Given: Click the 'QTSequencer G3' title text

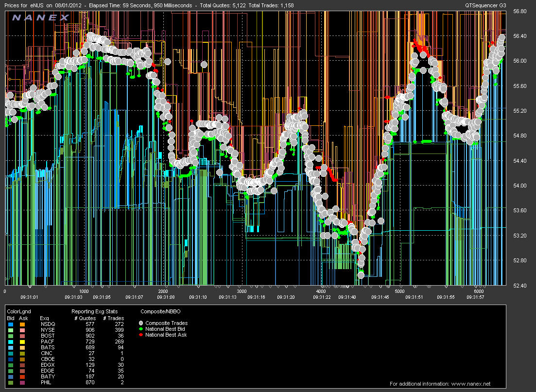Looking at the screenshot, I should [486, 5].
